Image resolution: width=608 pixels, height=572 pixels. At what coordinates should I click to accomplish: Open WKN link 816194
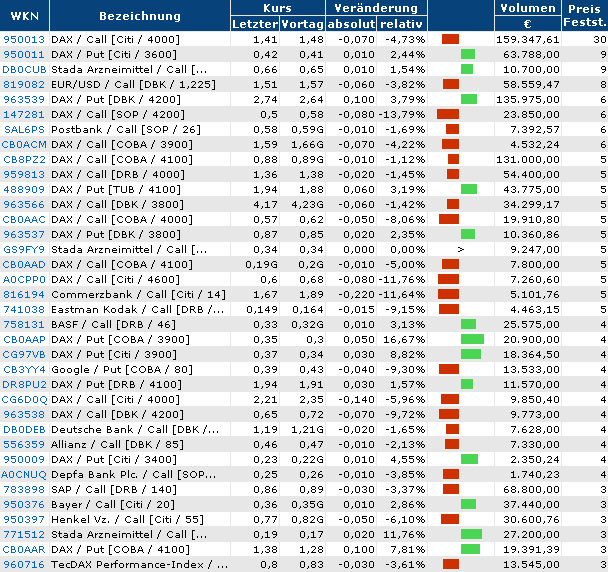coord(24,295)
